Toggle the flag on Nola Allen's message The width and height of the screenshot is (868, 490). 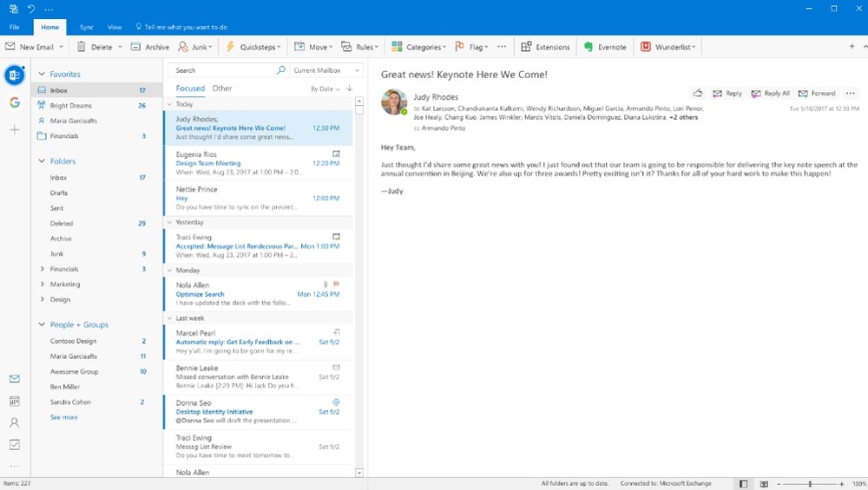[x=336, y=284]
